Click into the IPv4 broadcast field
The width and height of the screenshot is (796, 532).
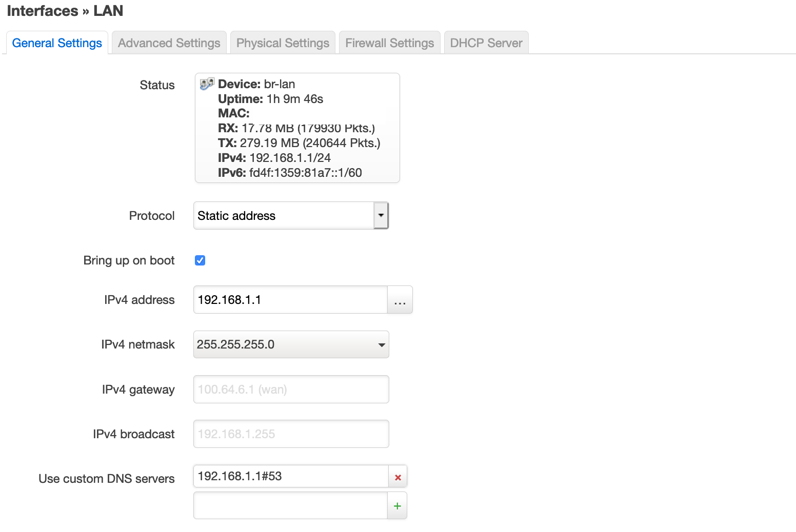(x=291, y=434)
